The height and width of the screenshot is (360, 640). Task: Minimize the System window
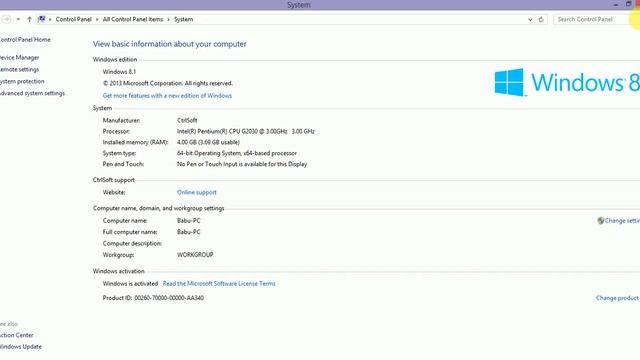pyautogui.click(x=616, y=4)
